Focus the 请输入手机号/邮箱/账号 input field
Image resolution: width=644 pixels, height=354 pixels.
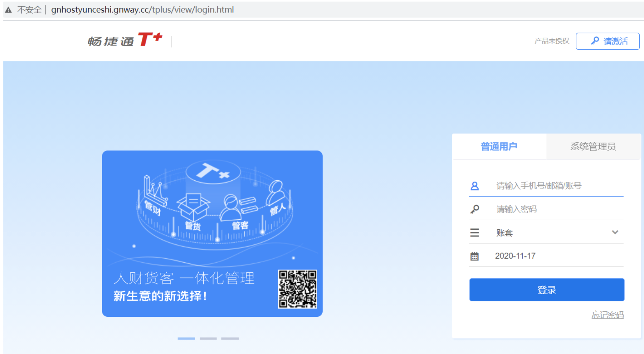click(546, 186)
